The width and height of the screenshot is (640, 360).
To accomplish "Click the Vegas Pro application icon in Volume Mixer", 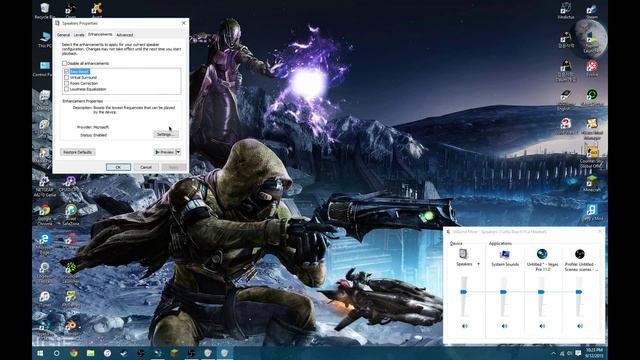I will [x=542, y=254].
